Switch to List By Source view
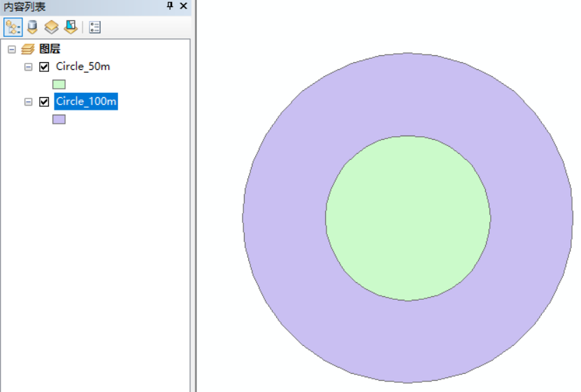The width and height of the screenshot is (581, 392). point(33,27)
